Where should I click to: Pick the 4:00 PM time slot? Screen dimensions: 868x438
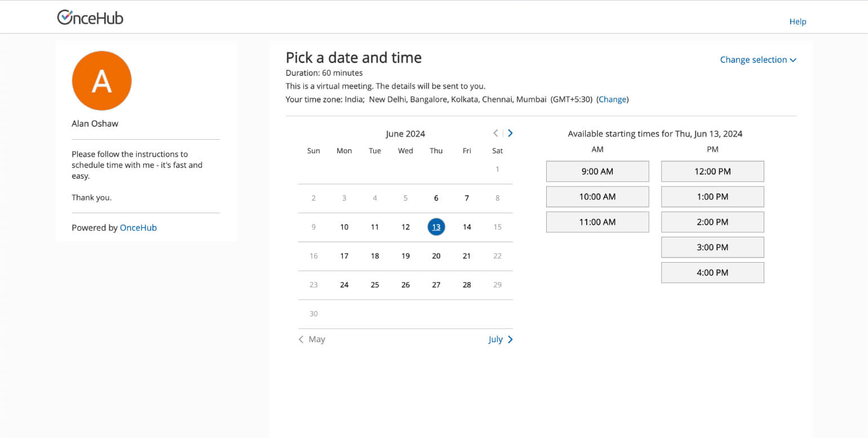tap(712, 272)
